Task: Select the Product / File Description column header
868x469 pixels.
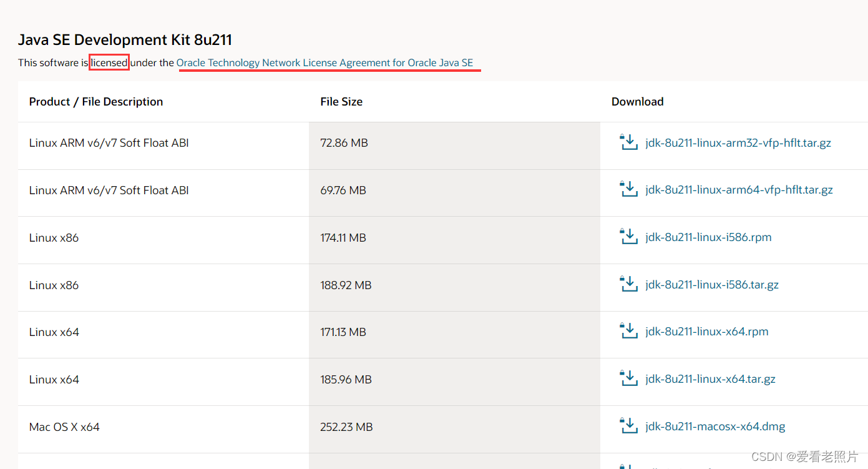Action: click(96, 102)
